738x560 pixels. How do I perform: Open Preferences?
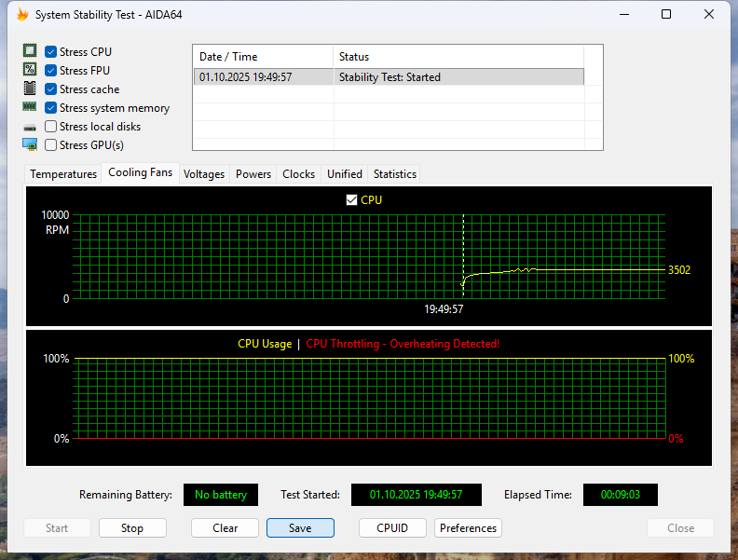pyautogui.click(x=468, y=528)
